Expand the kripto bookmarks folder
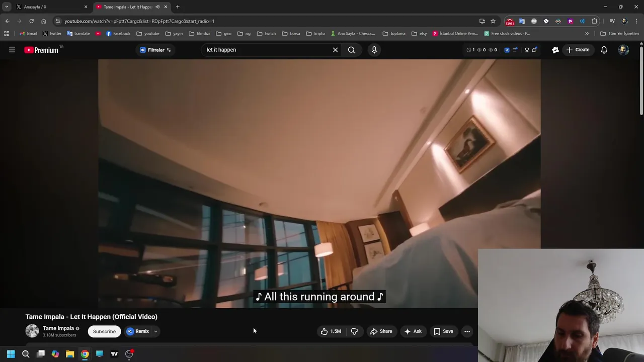 tap(315, 34)
